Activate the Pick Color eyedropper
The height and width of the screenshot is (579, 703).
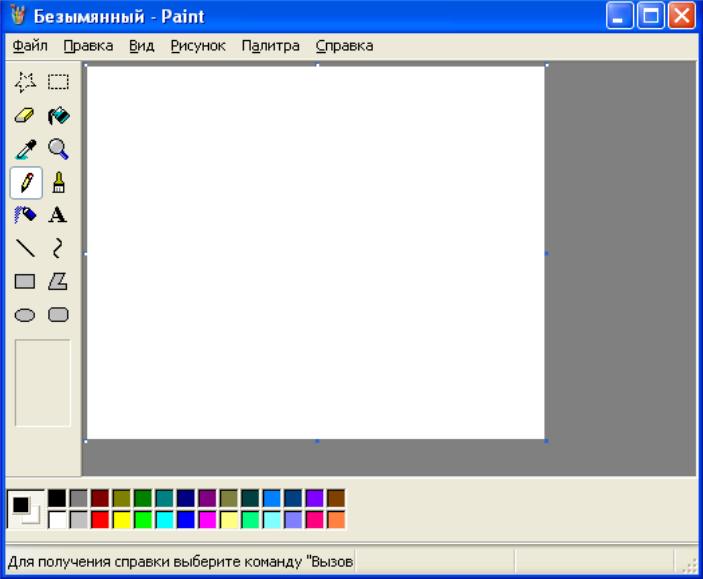[x=25, y=149]
